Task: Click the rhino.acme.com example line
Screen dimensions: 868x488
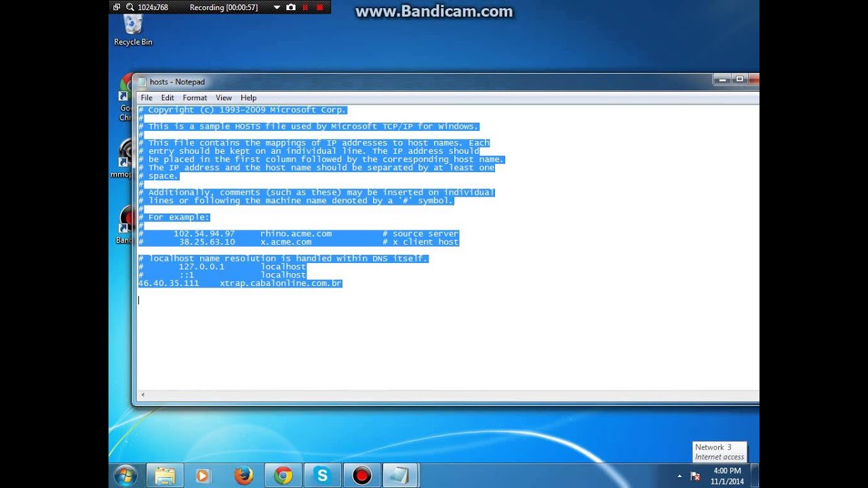Action: click(298, 234)
